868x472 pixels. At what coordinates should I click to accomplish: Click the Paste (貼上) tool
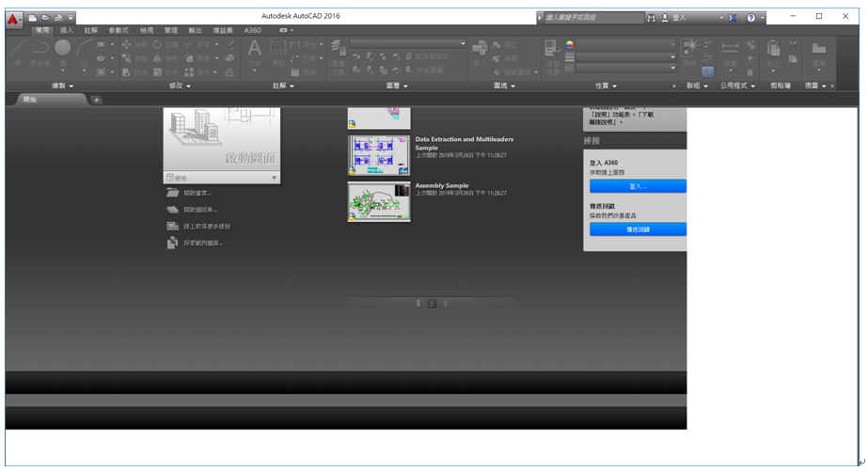click(773, 53)
